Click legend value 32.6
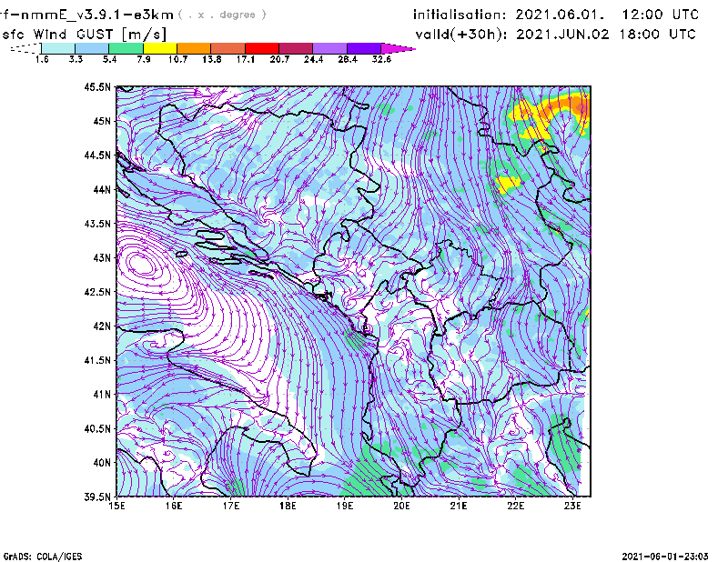728x562 pixels. (381, 59)
